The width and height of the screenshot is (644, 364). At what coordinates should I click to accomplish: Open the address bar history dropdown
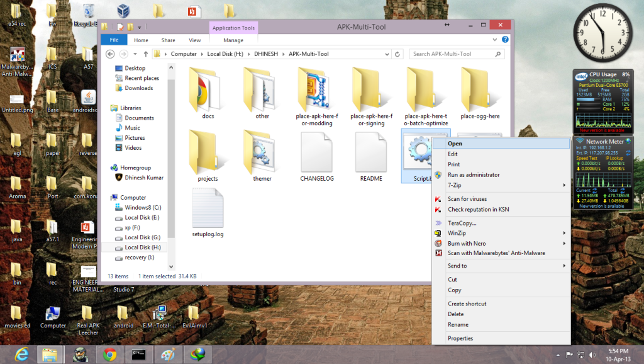387,54
